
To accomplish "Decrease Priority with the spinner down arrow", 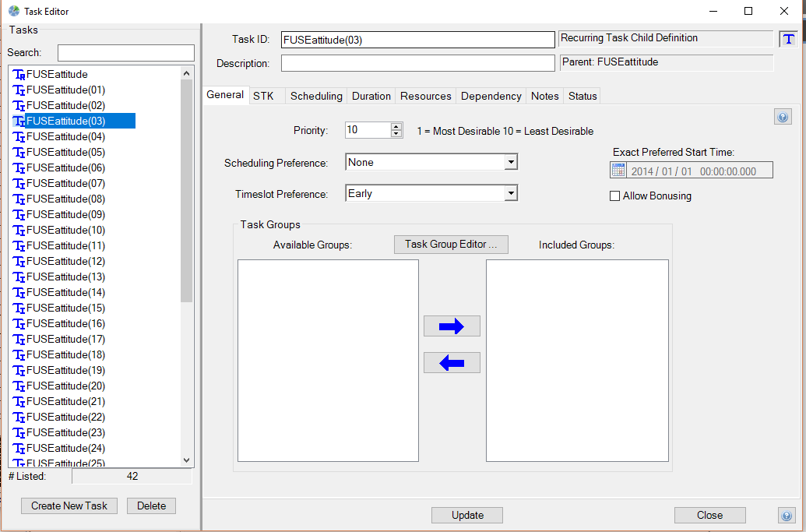I will [x=396, y=134].
